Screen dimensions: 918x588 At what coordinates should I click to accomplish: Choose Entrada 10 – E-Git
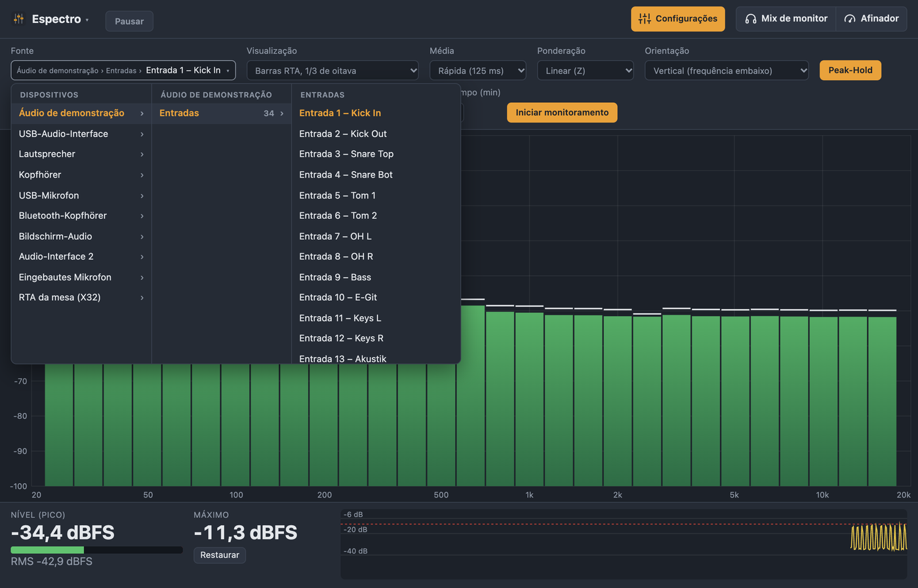(x=376, y=298)
